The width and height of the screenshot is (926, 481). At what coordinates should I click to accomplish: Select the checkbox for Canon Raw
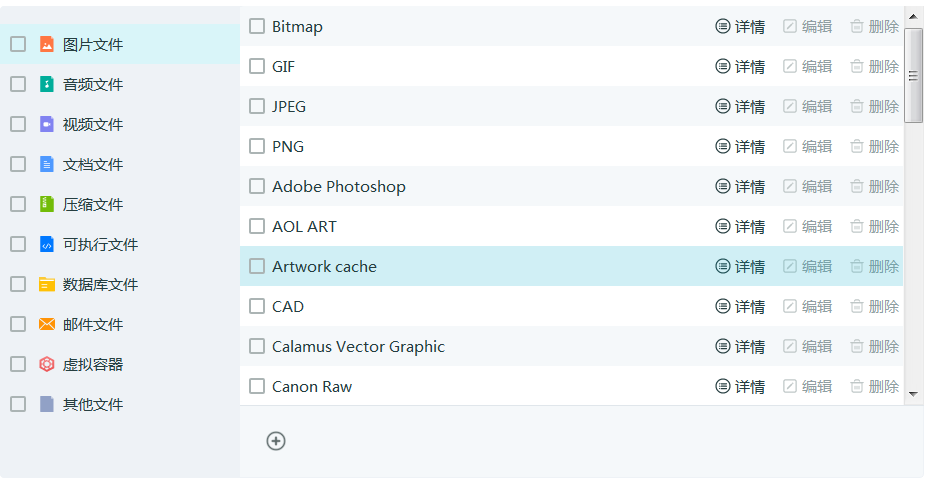tap(257, 386)
